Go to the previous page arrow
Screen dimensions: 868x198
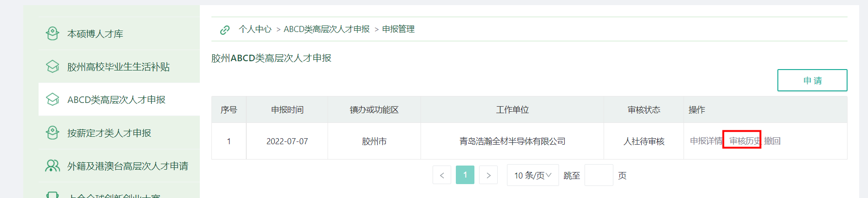[441, 175]
